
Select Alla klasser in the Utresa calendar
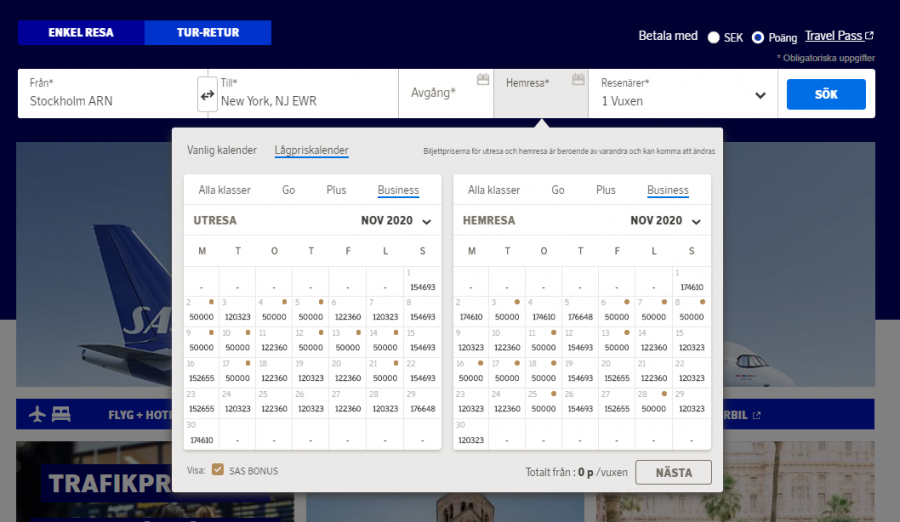pos(224,190)
